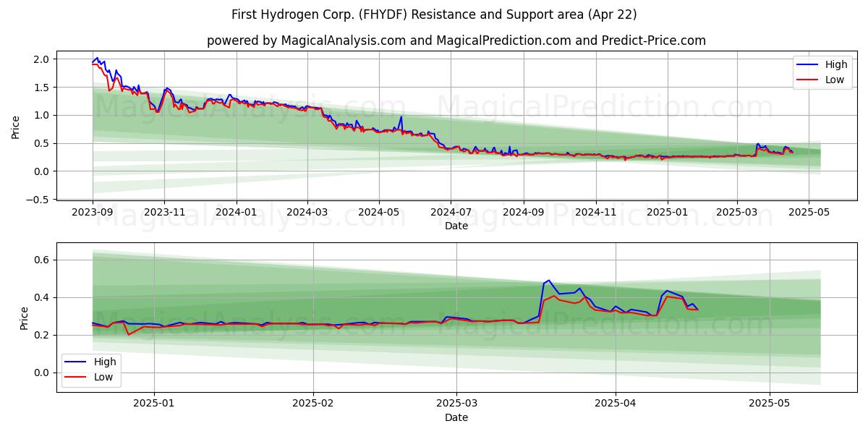Click 'Low' in the top chart legend

[835, 80]
